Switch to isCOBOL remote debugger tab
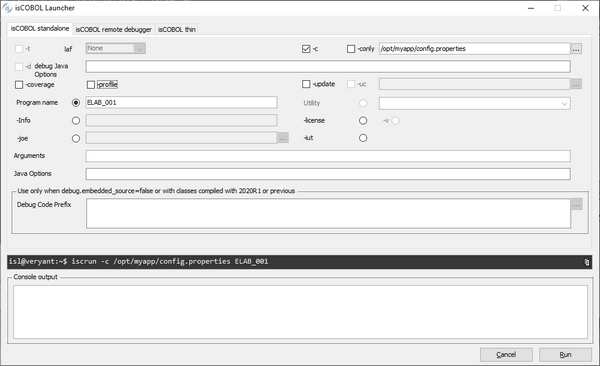The height and width of the screenshot is (366, 600). [x=113, y=29]
